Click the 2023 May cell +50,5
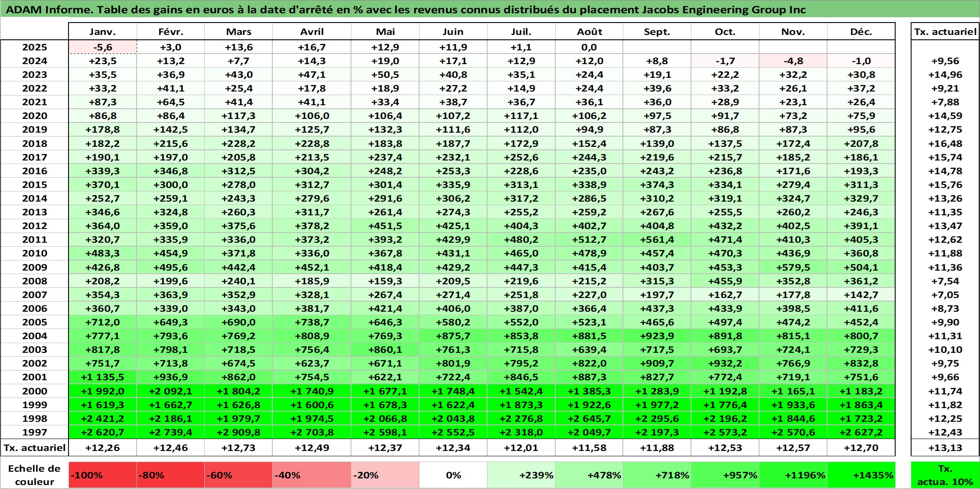The height and width of the screenshot is (489, 980). [385, 74]
